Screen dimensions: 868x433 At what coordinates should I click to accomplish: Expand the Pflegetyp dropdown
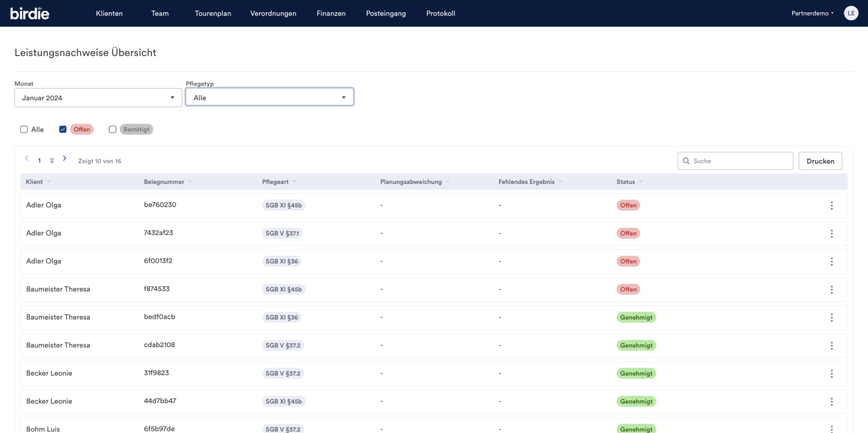tap(270, 98)
